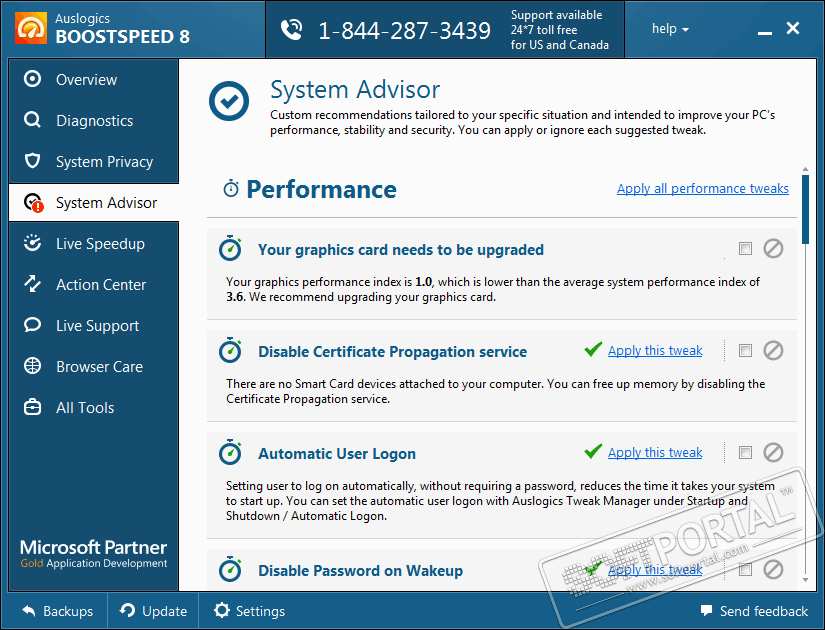Open Settings from bottom bar
This screenshot has height=630, width=825.
249,611
